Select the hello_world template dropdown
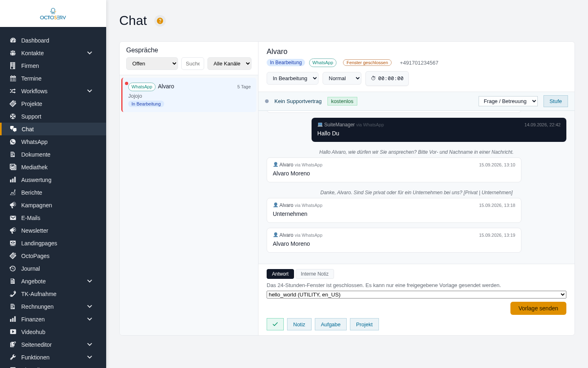 (x=416, y=295)
